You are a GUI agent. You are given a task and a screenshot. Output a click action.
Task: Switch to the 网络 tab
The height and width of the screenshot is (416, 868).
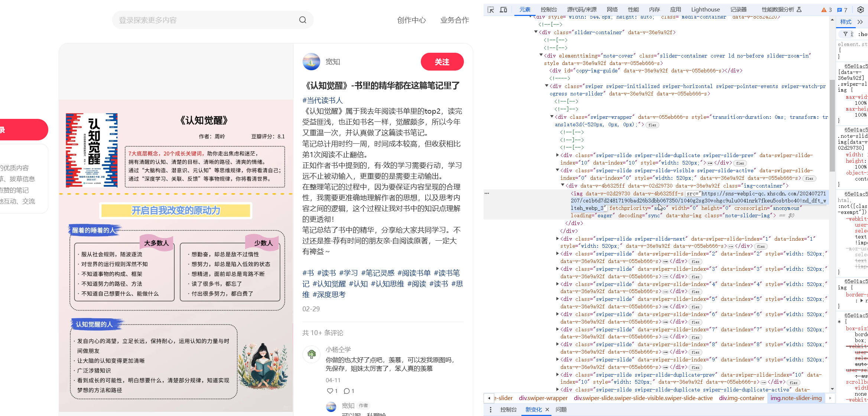612,10
